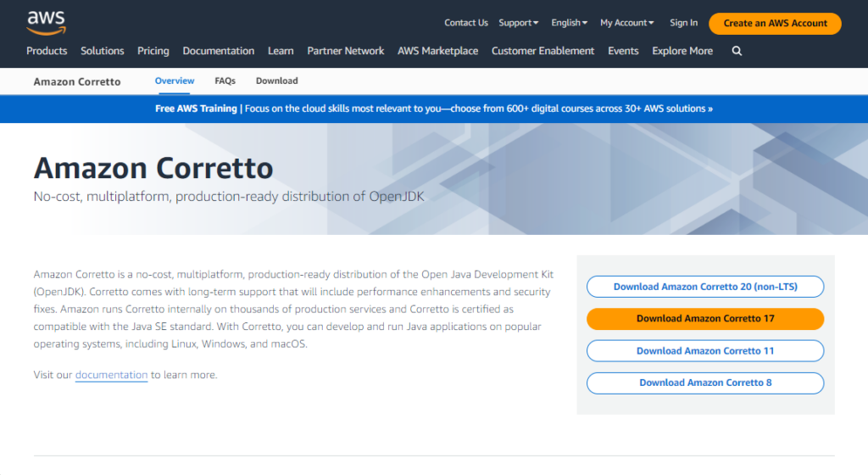This screenshot has height=475, width=868.
Task: Open the Learn menu
Action: pyautogui.click(x=281, y=51)
